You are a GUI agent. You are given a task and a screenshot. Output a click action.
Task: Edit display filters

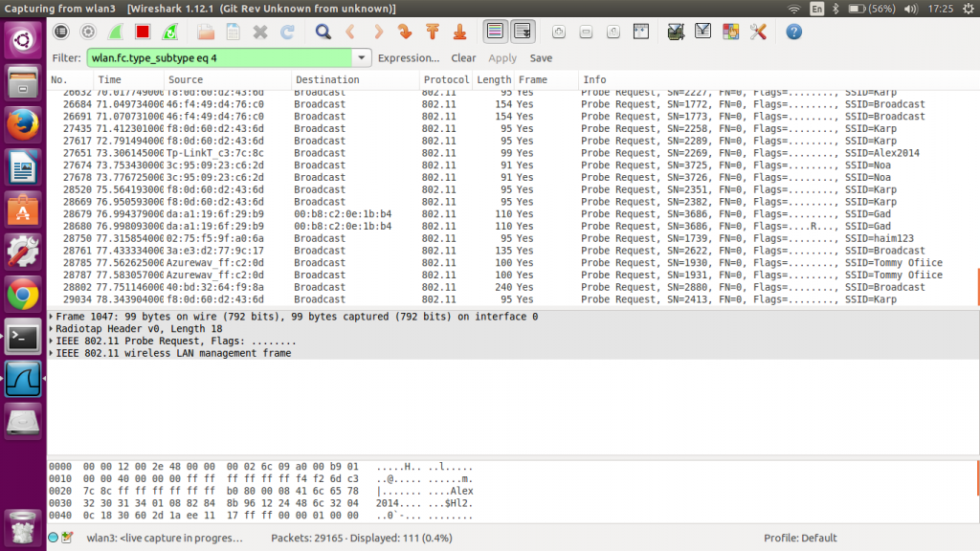(703, 32)
